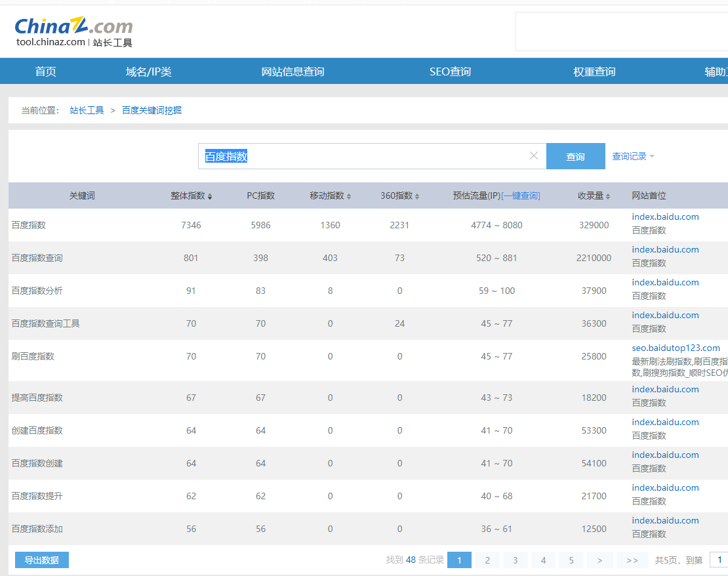Sort by 移动指数 column arrows
The height and width of the screenshot is (576, 728).
click(x=349, y=197)
